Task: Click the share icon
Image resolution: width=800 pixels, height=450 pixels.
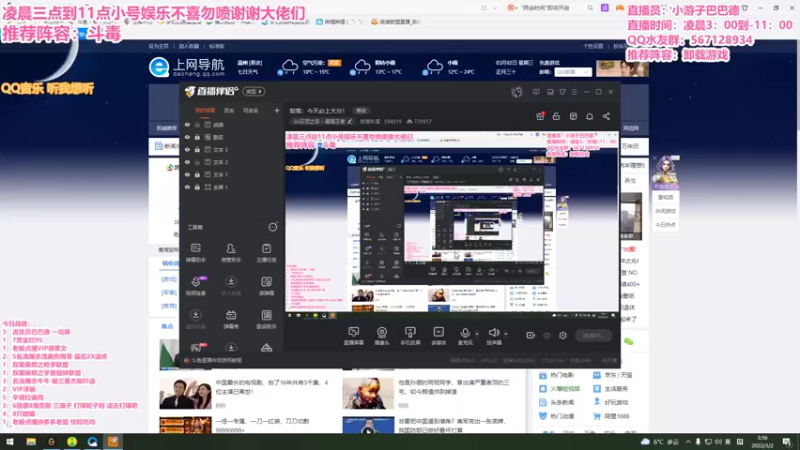Action: pos(606,116)
